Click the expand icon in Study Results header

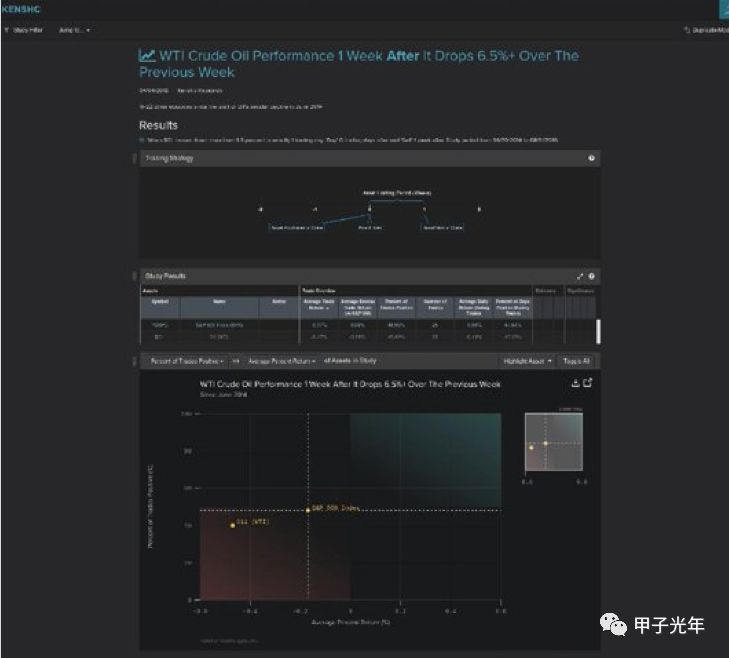pyautogui.click(x=580, y=276)
